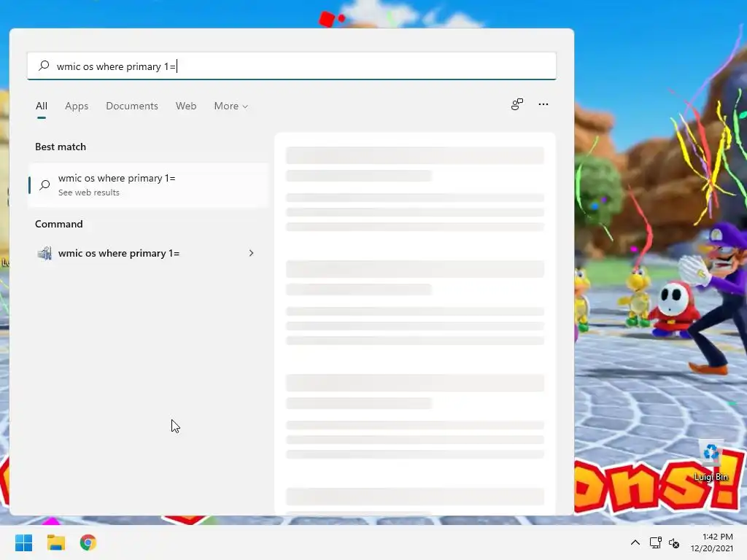Click the Best match heading
Viewport: 747px width, 560px height.
point(61,147)
